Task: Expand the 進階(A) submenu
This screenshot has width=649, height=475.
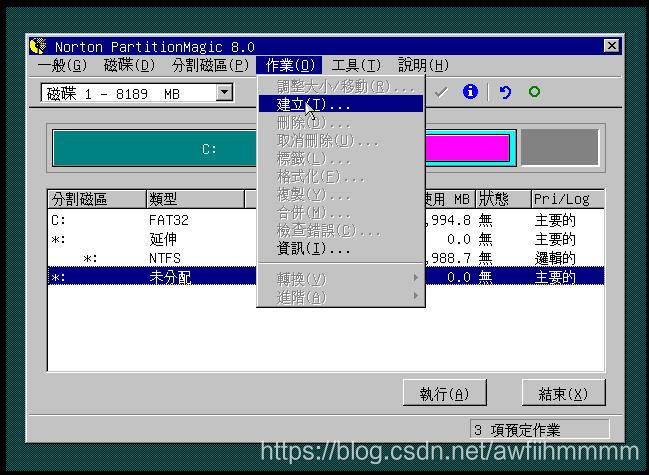Action: [x=341, y=297]
